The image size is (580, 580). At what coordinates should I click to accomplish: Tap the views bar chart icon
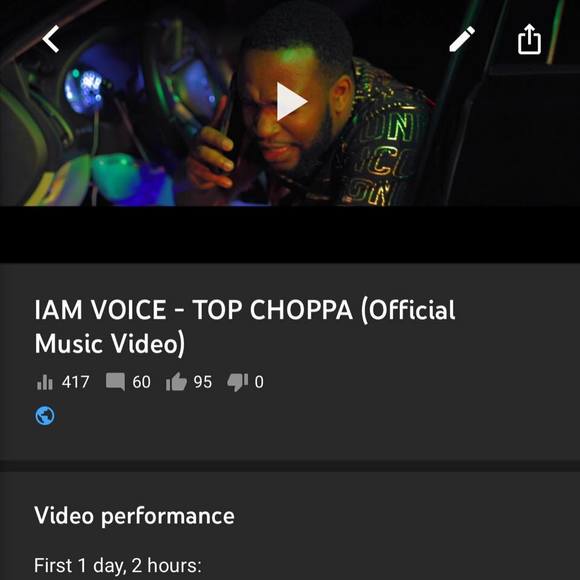point(45,382)
